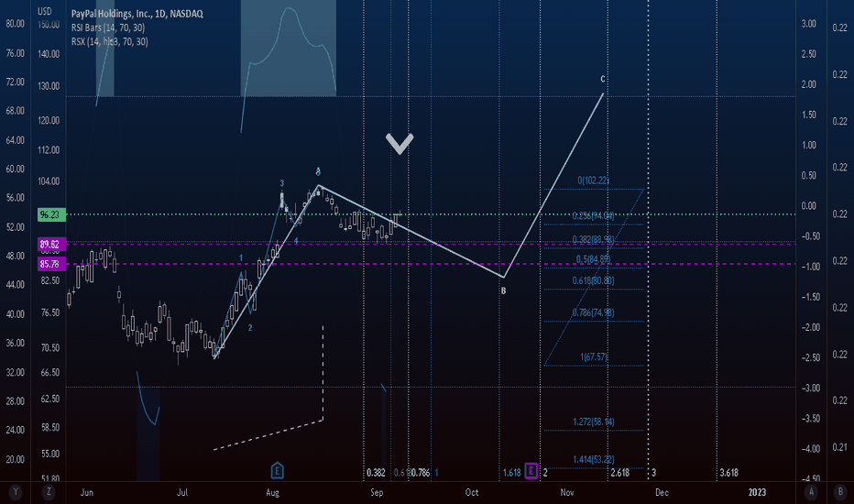Click Elliott wave label 2 below pullback

[x=250, y=327]
